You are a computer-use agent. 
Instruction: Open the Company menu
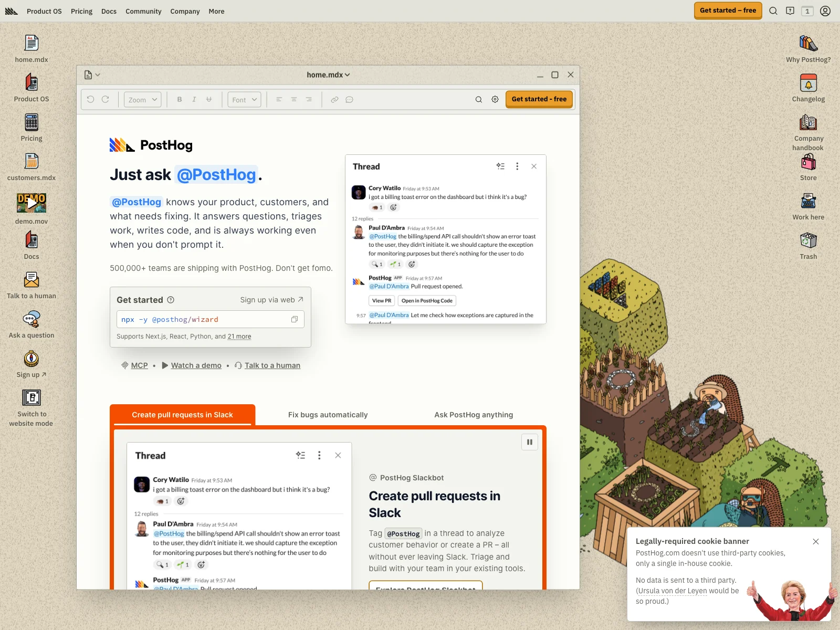coord(185,11)
